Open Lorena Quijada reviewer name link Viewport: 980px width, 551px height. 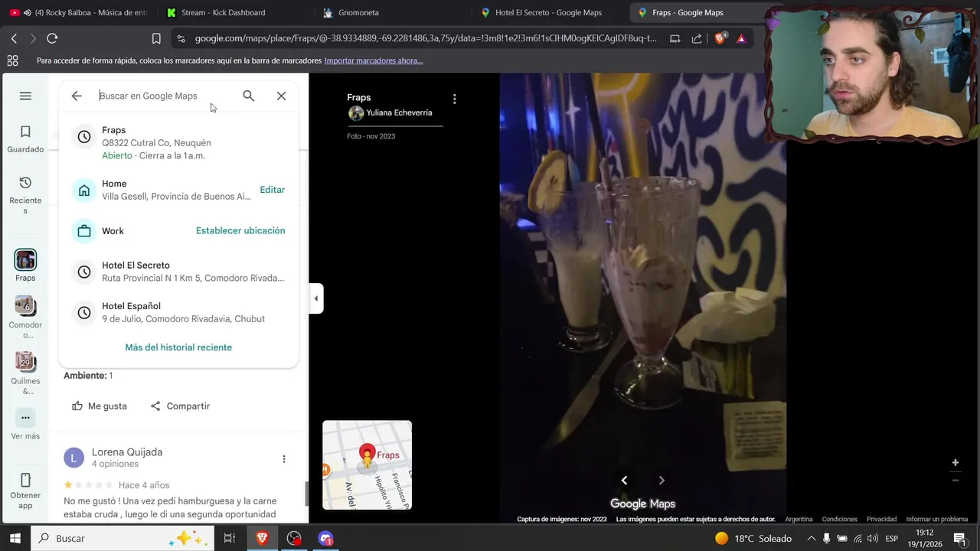point(127,452)
